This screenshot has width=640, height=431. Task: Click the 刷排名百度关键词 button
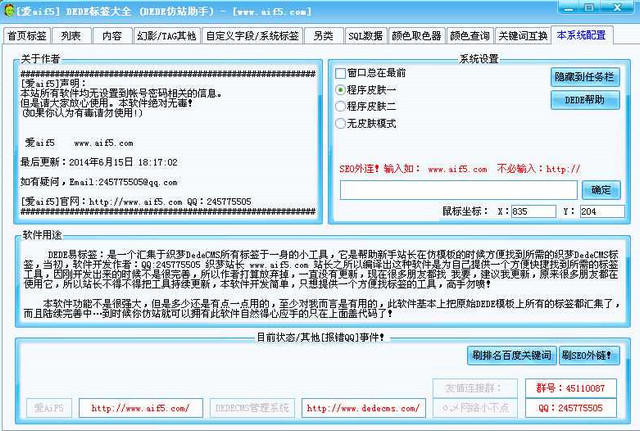click(511, 355)
